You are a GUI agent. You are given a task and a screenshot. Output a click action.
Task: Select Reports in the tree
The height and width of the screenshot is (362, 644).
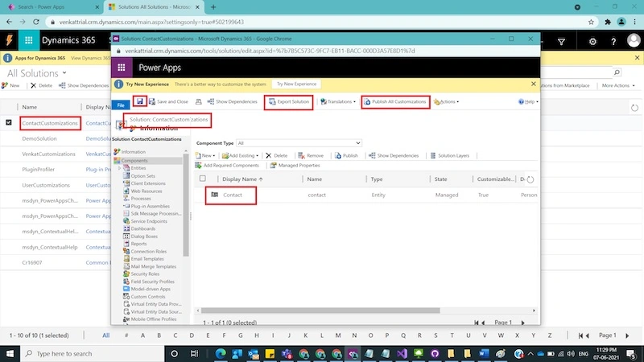point(134,244)
